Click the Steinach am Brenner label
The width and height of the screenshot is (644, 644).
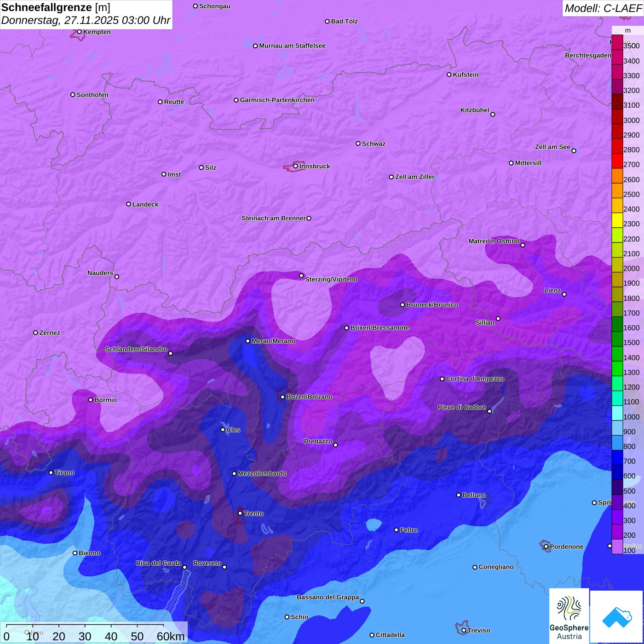pos(274,218)
